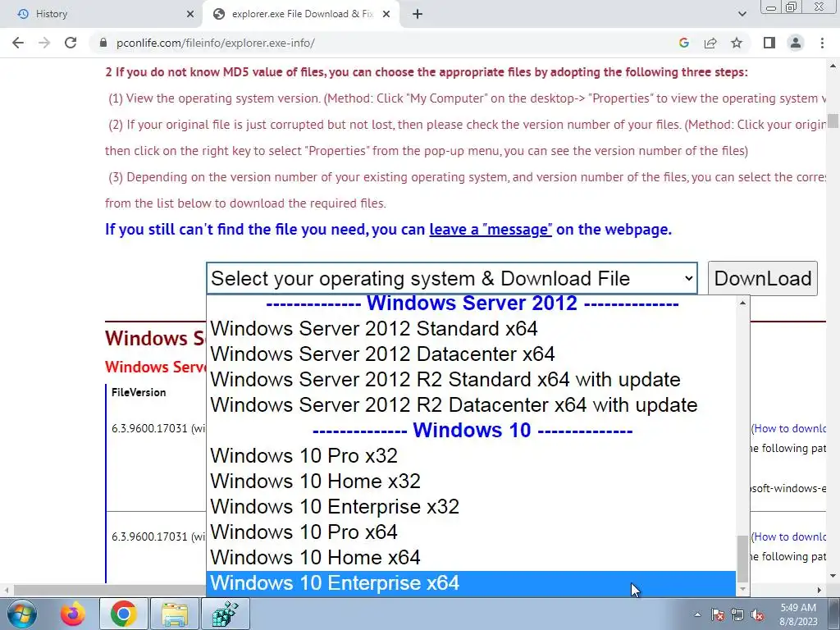This screenshot has width=840, height=630.
Task: Open the operating system select dropdown
Action: [452, 278]
